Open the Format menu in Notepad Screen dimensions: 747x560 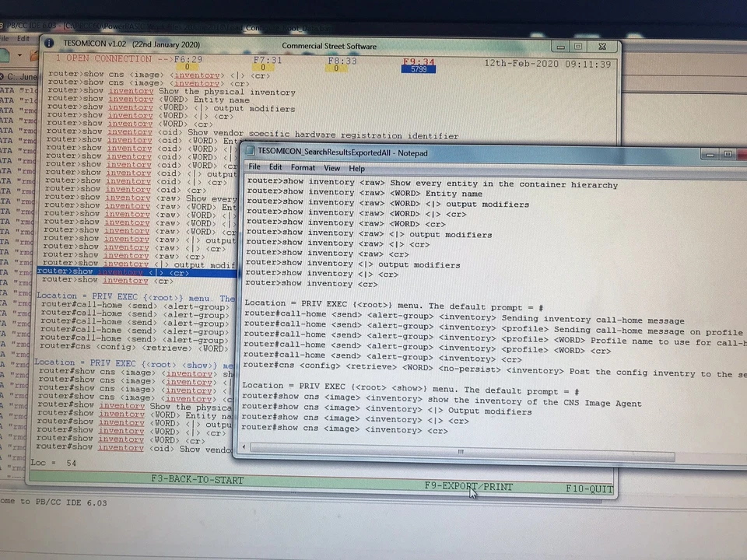tap(303, 168)
